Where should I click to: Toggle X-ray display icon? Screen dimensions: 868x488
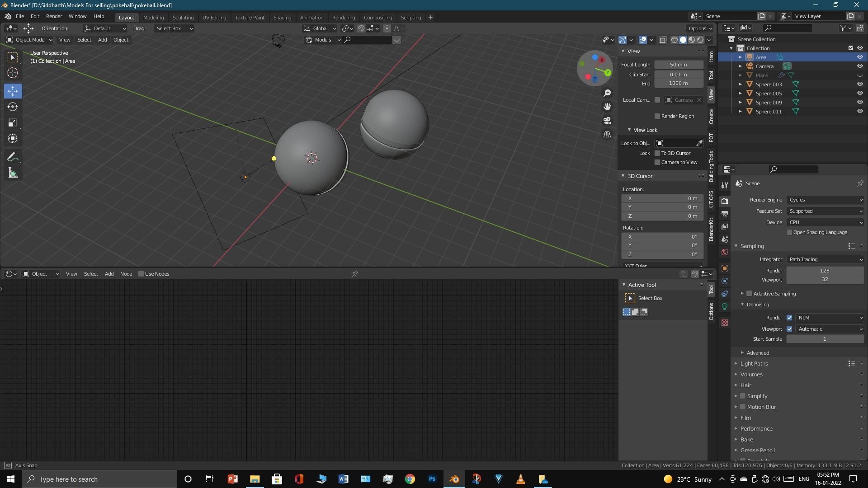click(663, 40)
